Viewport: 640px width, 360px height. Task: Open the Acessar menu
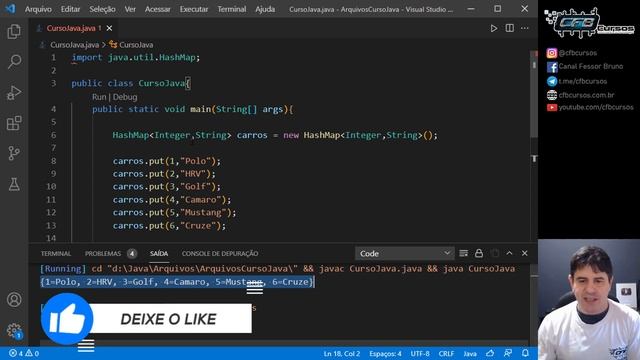click(x=158, y=9)
